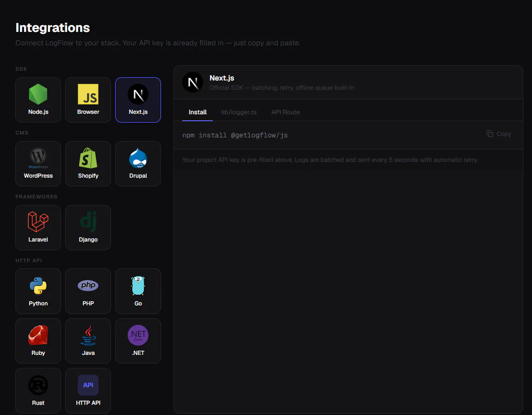Click the Next.js title in detail panel
The image size is (532, 415).
222,78
